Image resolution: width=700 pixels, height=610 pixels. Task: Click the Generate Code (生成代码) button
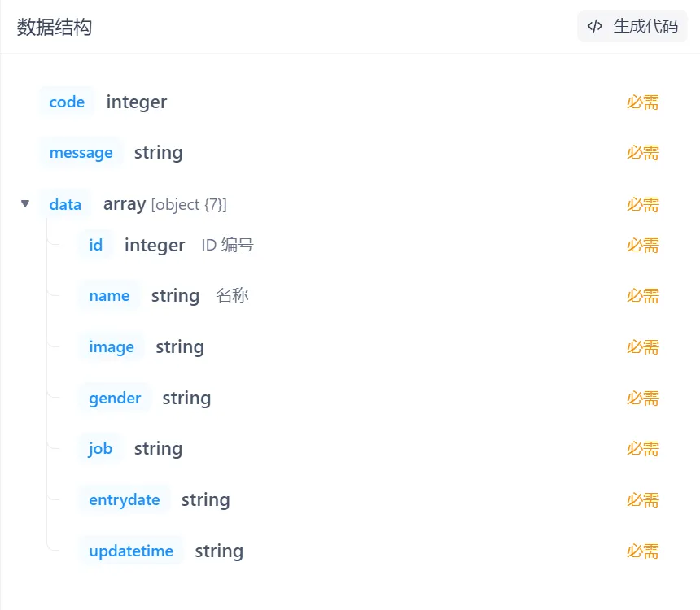tap(632, 26)
